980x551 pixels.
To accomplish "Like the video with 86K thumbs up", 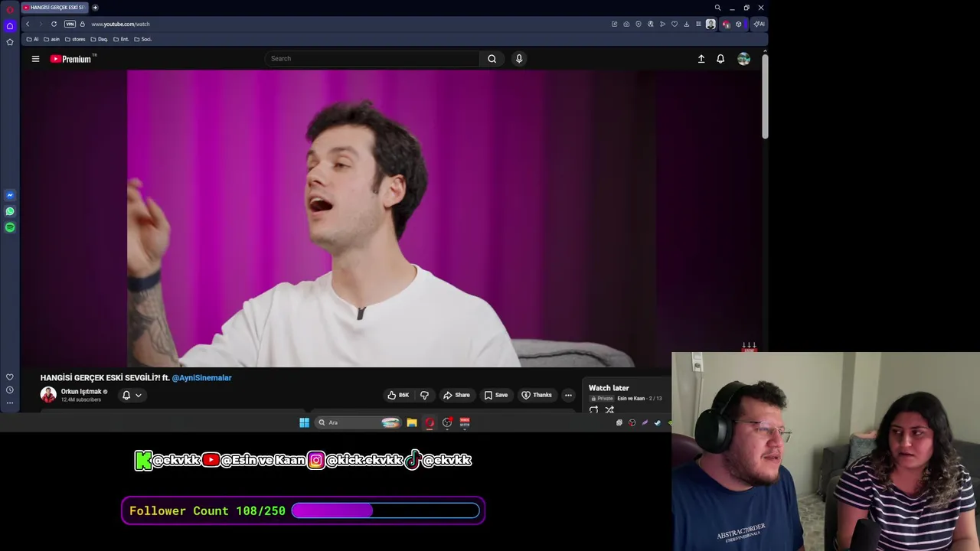I will coord(398,395).
